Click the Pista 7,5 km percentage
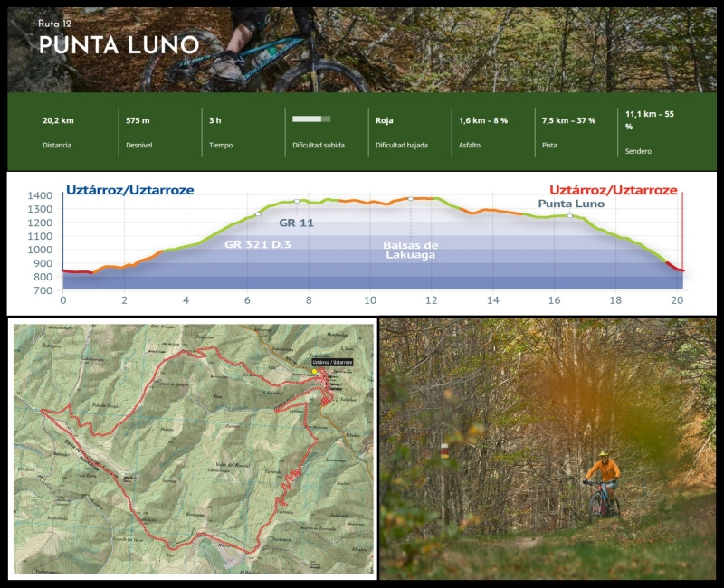The height and width of the screenshot is (588, 724). pos(568,120)
